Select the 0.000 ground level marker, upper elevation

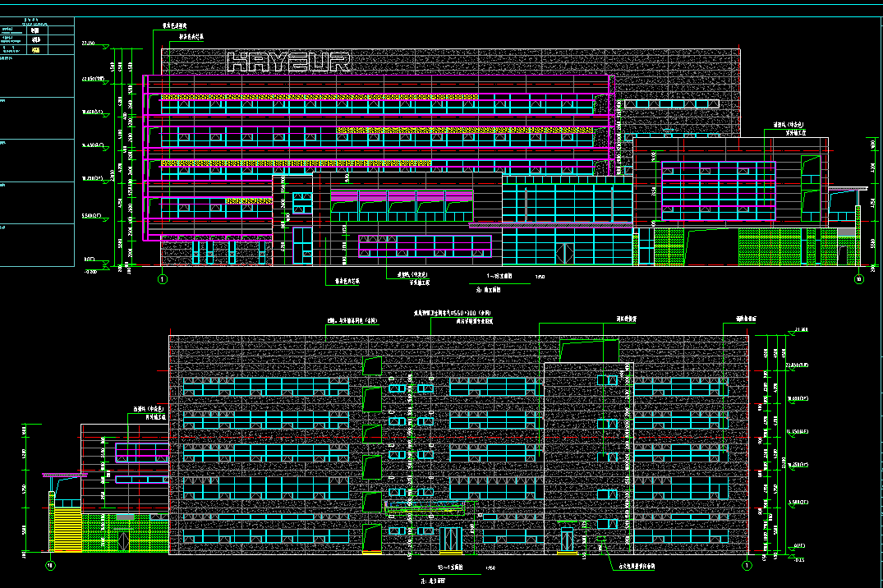coord(90,260)
